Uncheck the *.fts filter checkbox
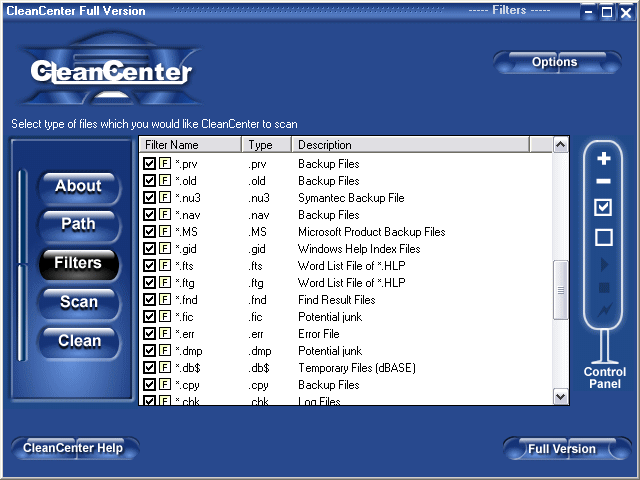 149,266
